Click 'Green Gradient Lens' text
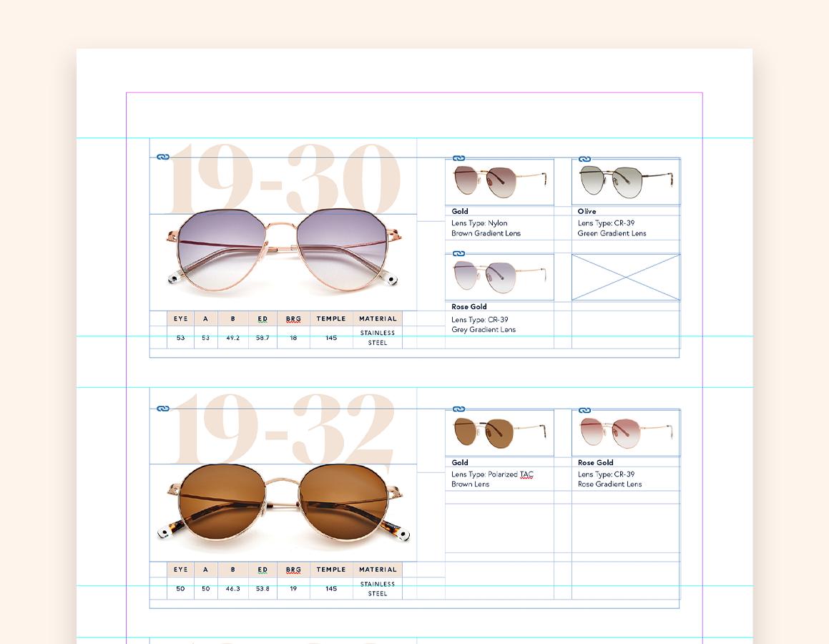 [x=612, y=233]
